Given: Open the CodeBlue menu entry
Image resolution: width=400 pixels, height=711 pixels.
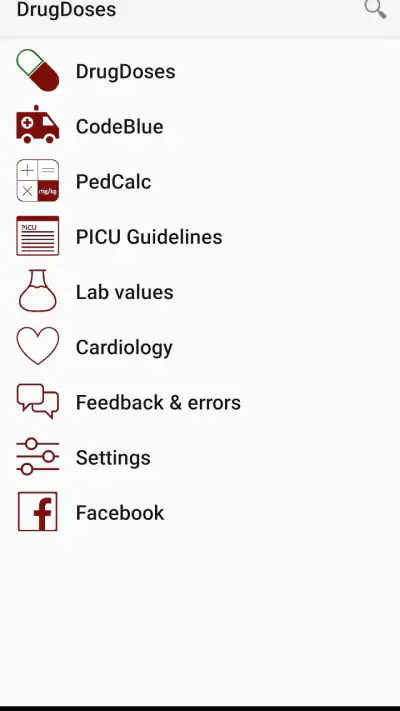Looking at the screenshot, I should pos(120,127).
